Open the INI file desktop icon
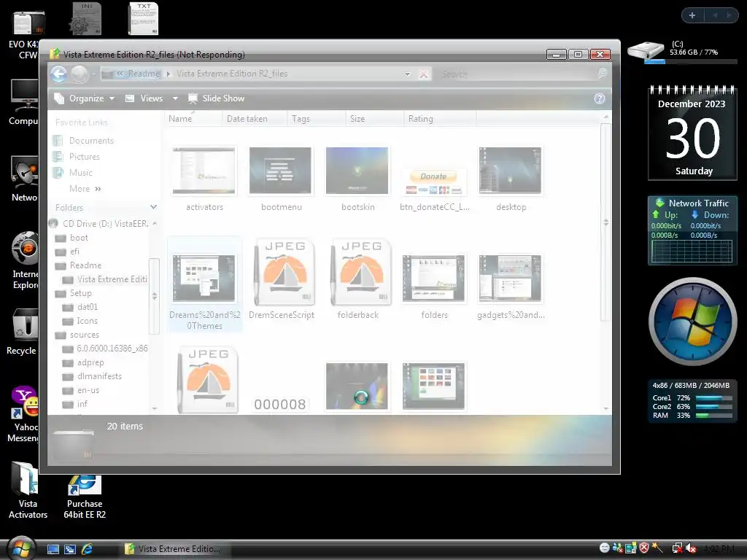This screenshot has height=560, width=747. [x=86, y=18]
